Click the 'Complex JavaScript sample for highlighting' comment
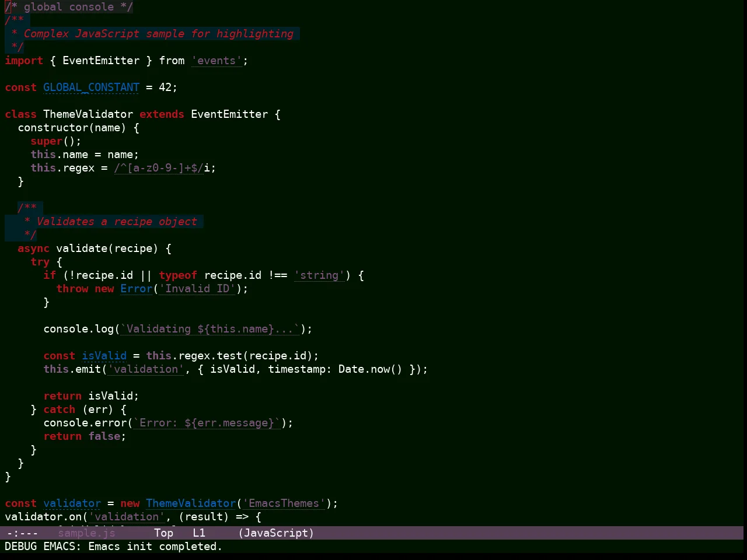Image resolution: width=747 pixels, height=560 pixels. pyautogui.click(x=159, y=34)
